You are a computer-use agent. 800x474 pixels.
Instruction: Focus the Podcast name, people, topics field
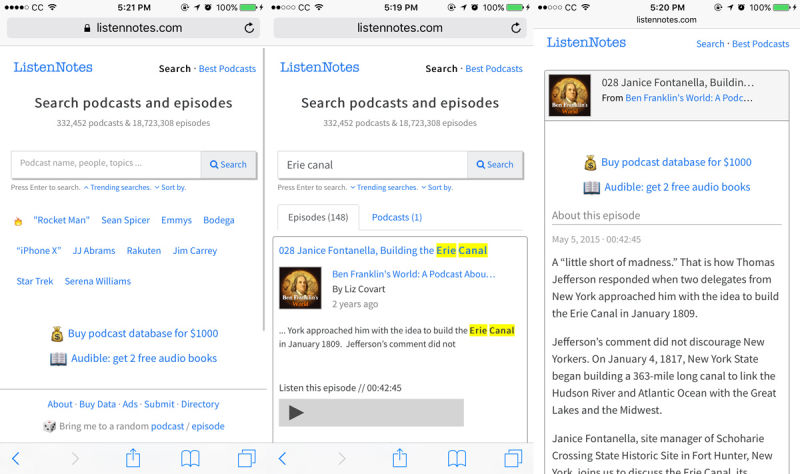(x=106, y=164)
